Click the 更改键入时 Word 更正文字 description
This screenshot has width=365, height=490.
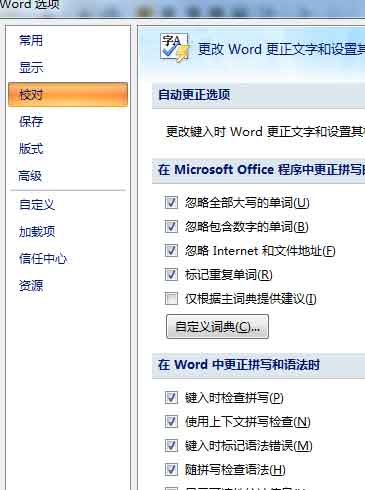point(265,132)
